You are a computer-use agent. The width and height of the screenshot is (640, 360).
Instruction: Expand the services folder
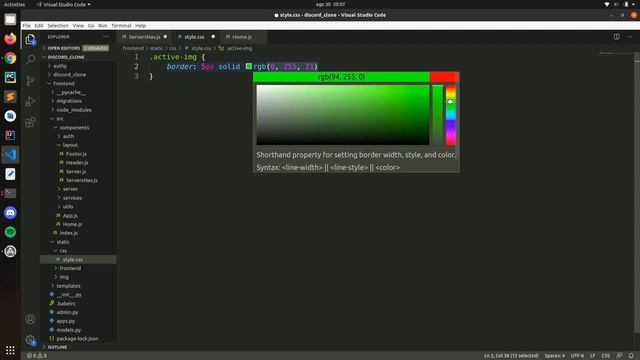tap(72, 198)
